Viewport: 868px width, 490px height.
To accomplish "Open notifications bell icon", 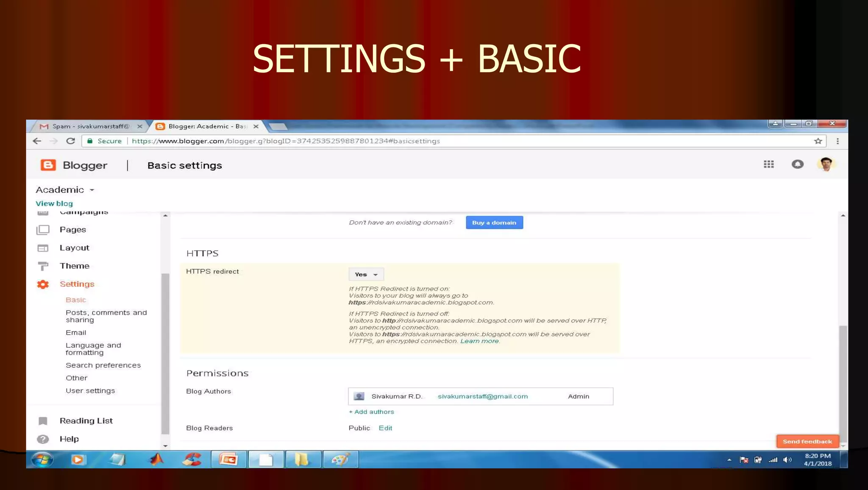I will click(798, 164).
